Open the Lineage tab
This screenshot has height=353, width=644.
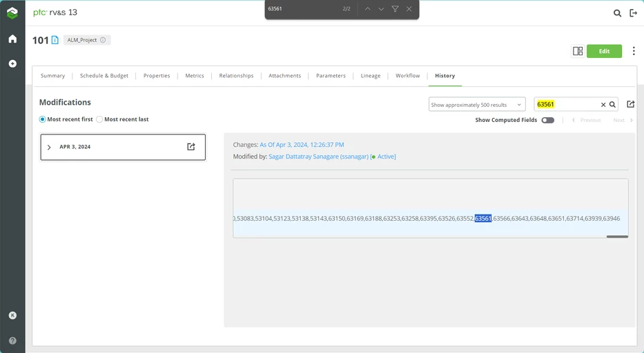(x=371, y=76)
